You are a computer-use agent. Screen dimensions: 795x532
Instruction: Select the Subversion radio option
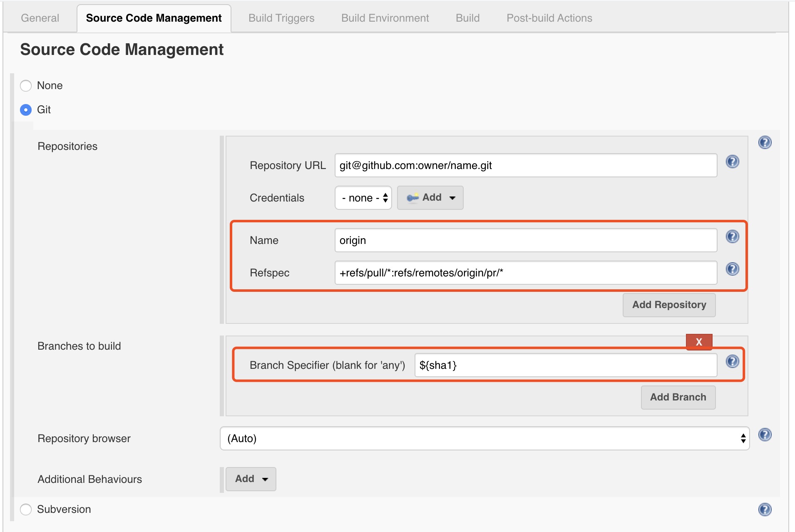coord(26,510)
